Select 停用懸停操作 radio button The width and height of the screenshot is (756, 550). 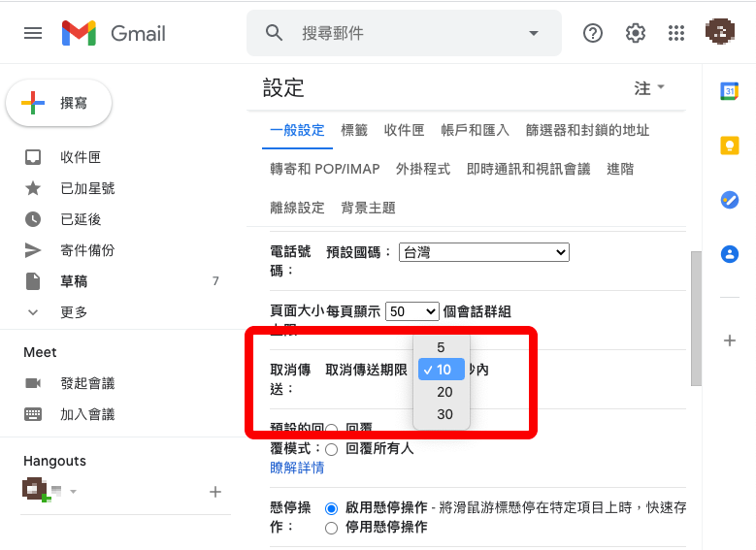tap(331, 528)
